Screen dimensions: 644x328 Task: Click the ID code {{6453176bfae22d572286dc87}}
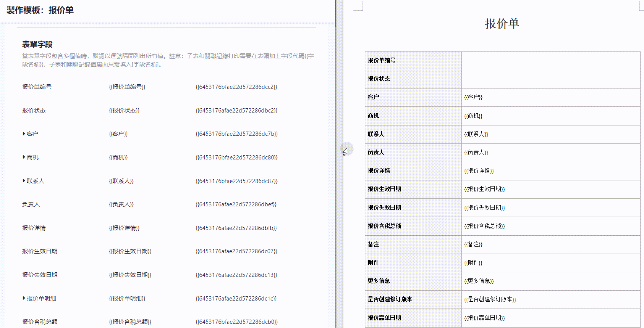(237, 181)
